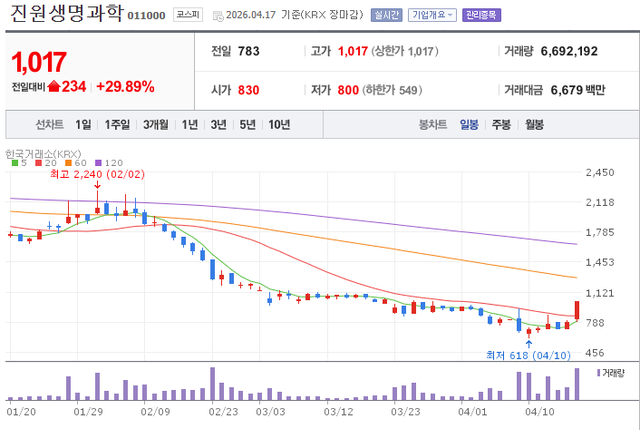
Task: Choose the 3년 chart range
Action: [x=218, y=125]
